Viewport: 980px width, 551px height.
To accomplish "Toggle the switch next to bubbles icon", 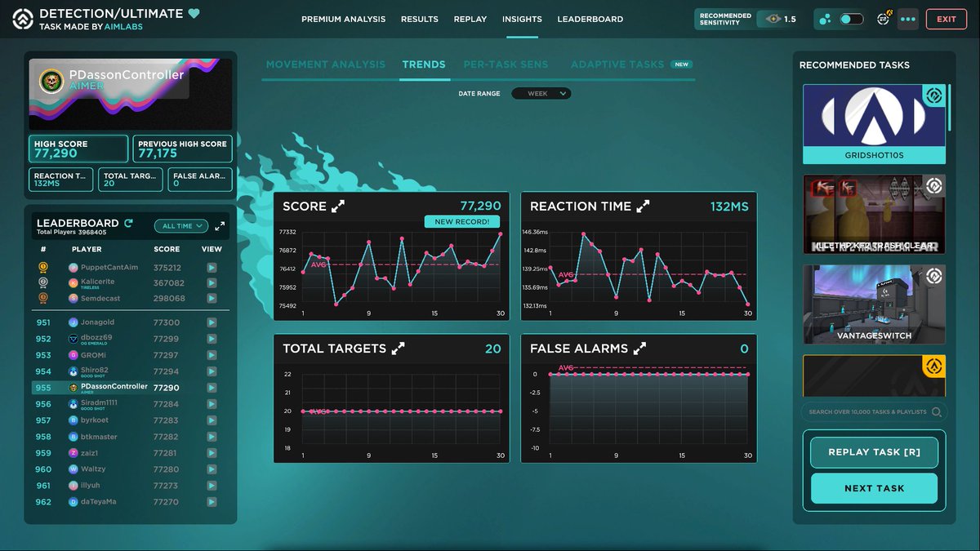I will [x=851, y=19].
